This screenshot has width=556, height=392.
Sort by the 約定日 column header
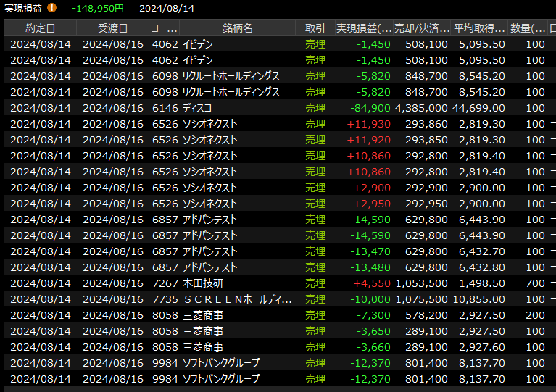pyautogui.click(x=40, y=28)
